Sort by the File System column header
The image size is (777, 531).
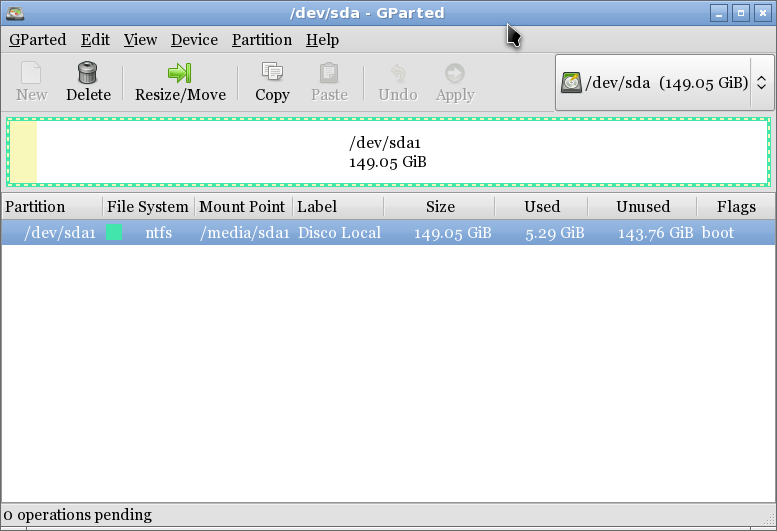148,207
